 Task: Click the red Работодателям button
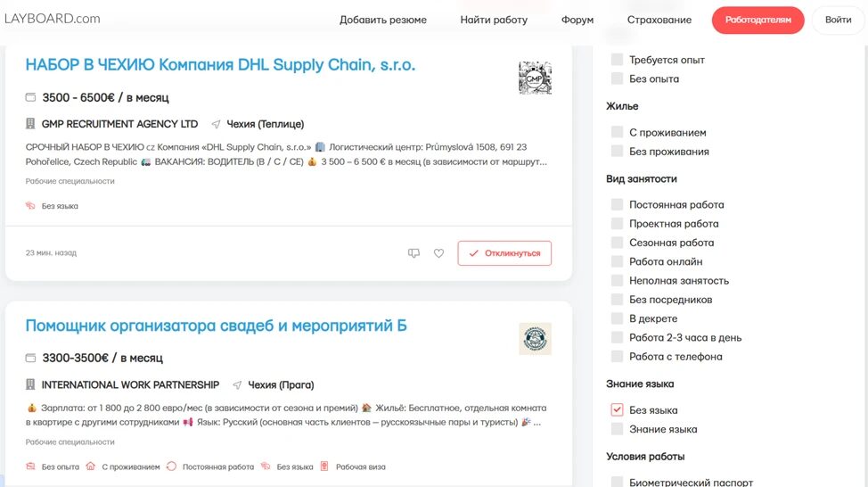(x=757, y=20)
